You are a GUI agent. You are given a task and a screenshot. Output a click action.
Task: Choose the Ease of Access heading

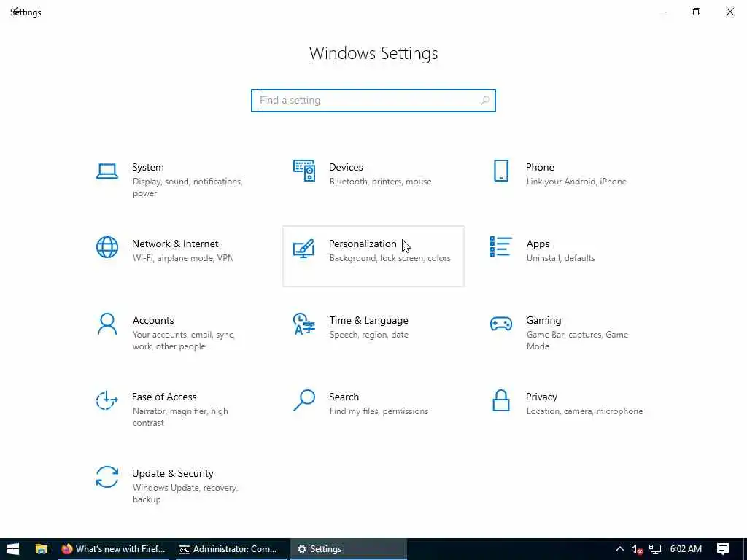pos(164,397)
